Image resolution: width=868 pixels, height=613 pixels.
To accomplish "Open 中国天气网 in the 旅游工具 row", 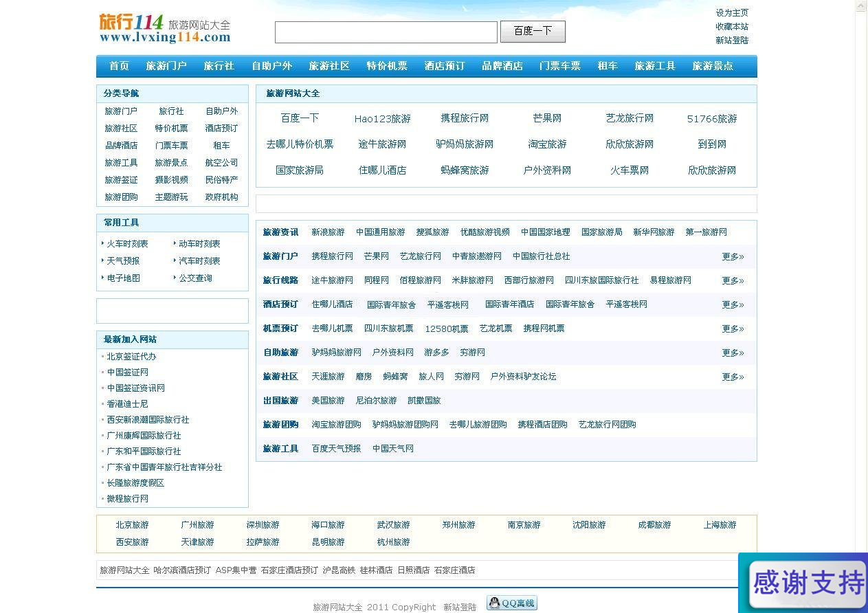I will [392, 449].
